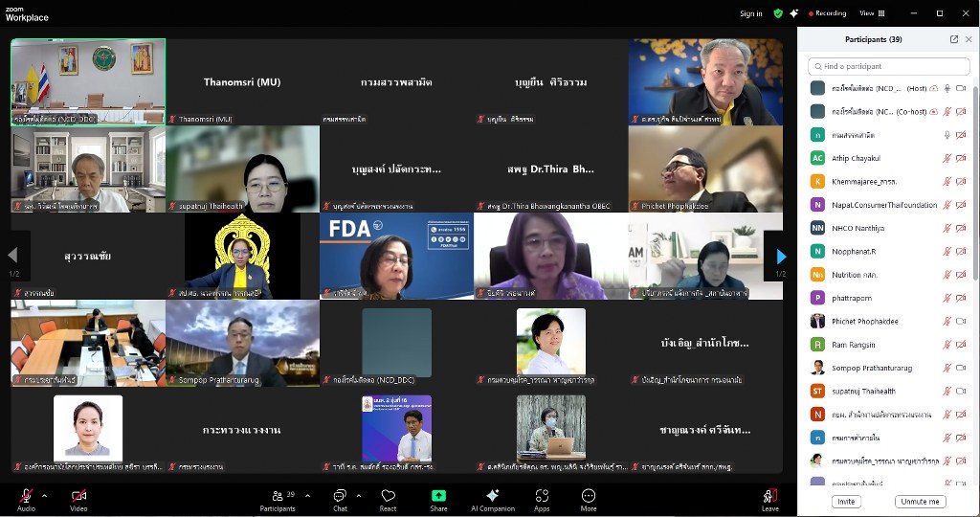The height and width of the screenshot is (517, 980).
Task: Open the Apps panel
Action: [542, 500]
